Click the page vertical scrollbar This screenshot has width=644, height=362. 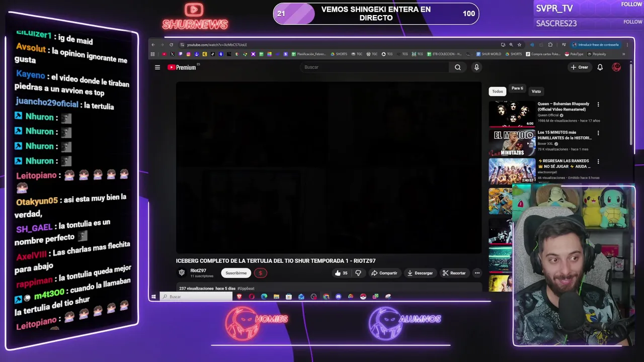pos(630,106)
